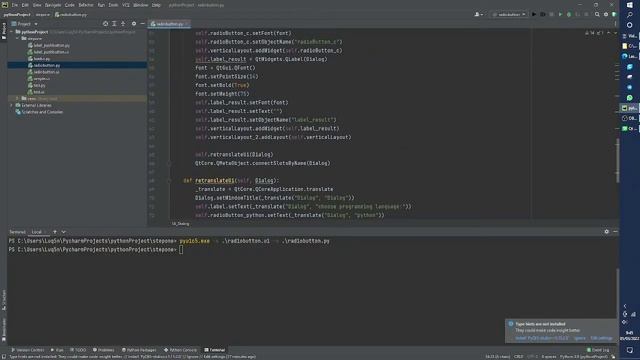The height and width of the screenshot is (360, 640).
Task: Open IDE settings gear icon in toolbar
Action: click(606, 14)
